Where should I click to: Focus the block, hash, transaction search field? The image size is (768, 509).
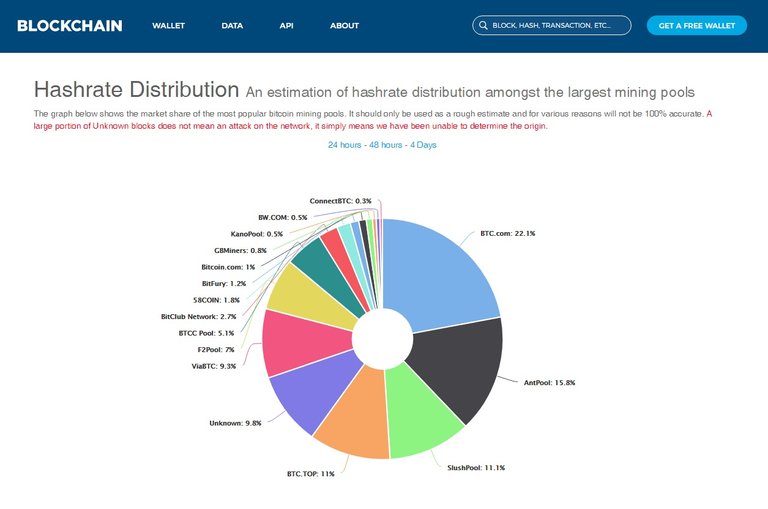[x=552, y=25]
